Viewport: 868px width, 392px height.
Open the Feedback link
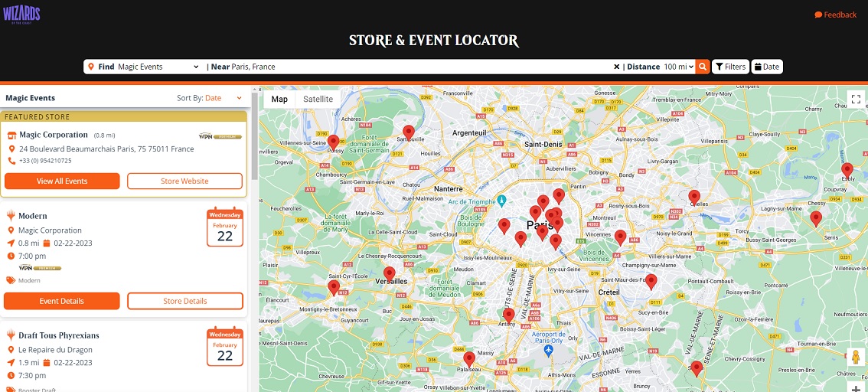click(835, 15)
